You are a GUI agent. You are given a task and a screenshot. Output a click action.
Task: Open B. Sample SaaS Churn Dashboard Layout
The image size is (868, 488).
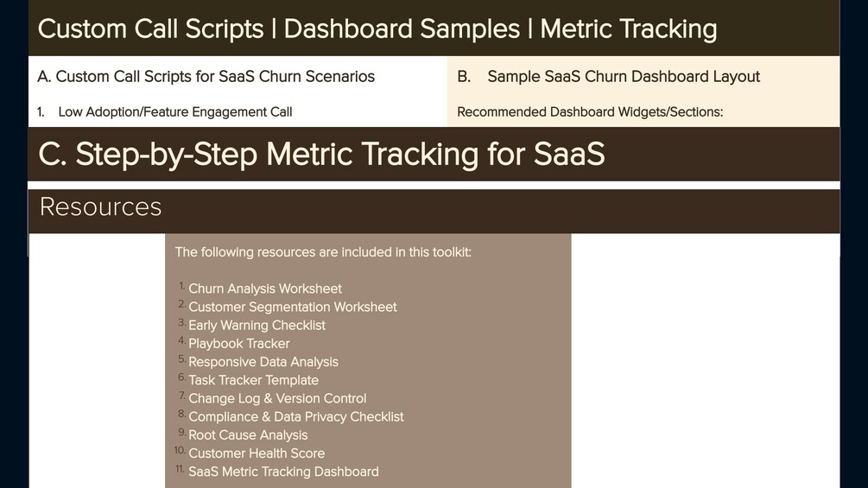(624, 76)
